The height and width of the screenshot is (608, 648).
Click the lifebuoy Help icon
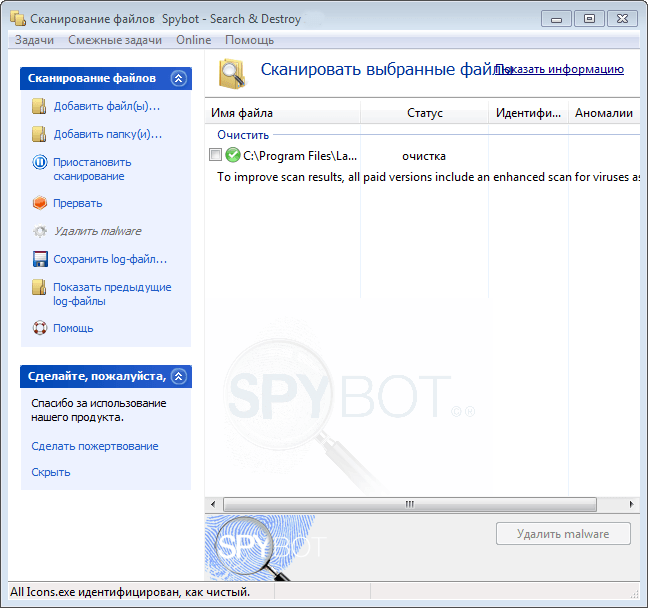pyautogui.click(x=40, y=328)
